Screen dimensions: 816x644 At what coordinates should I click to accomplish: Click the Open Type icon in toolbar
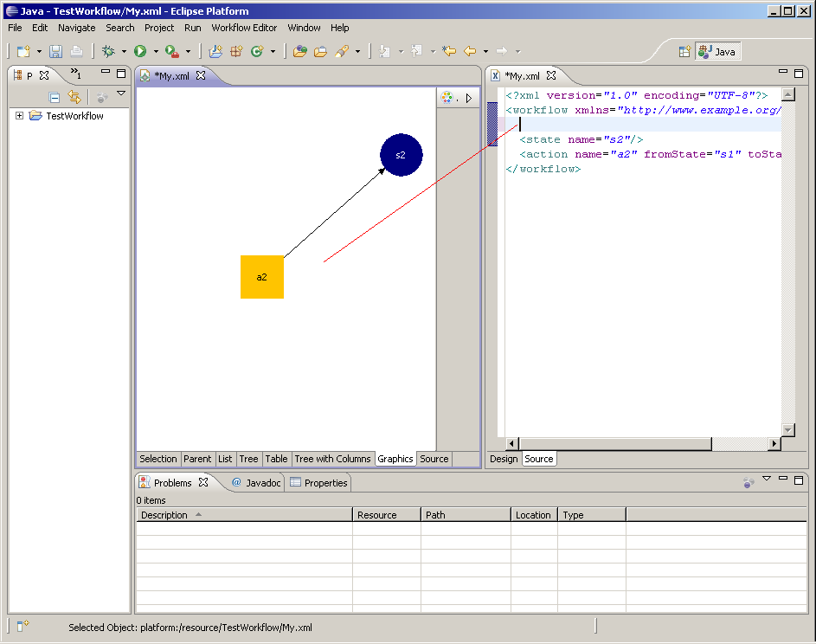point(299,52)
